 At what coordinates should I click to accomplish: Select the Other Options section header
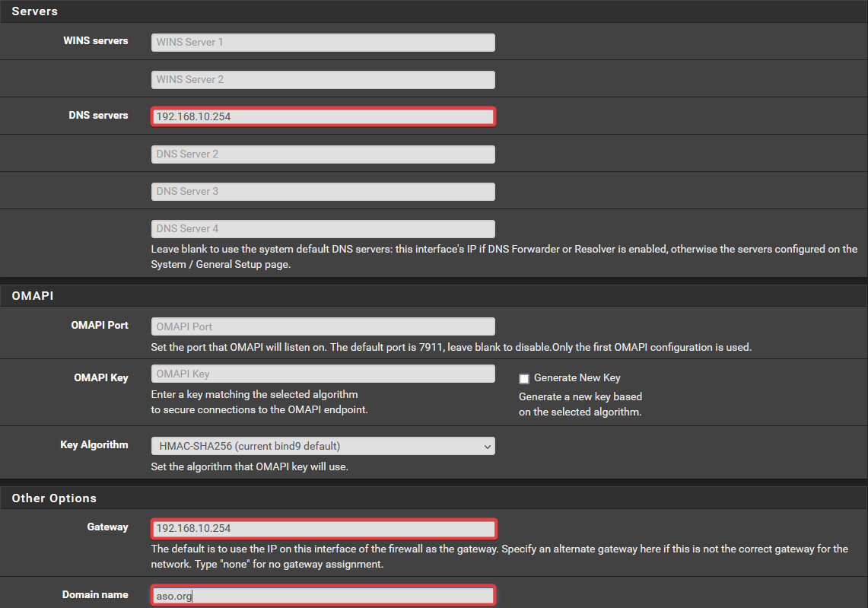[54, 498]
